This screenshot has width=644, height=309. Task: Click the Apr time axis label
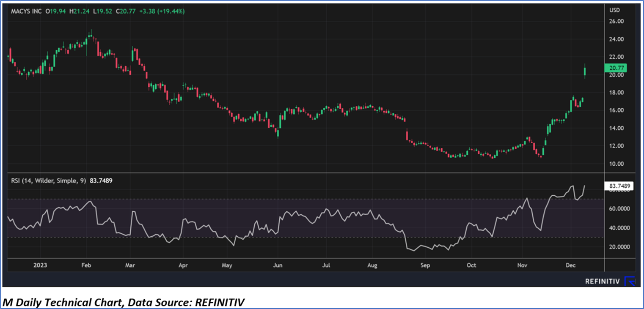(183, 265)
